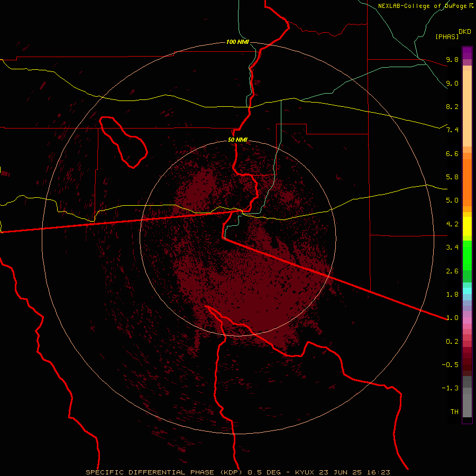This screenshot has width=476, height=476.
Task: Click the 9.0 value on the color scale
Action: (452, 83)
